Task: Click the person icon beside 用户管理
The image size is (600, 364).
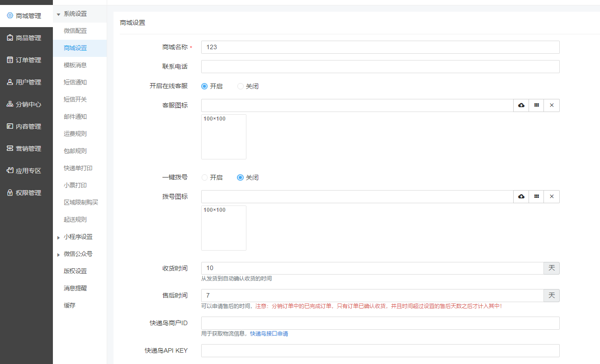Action: 10,82
